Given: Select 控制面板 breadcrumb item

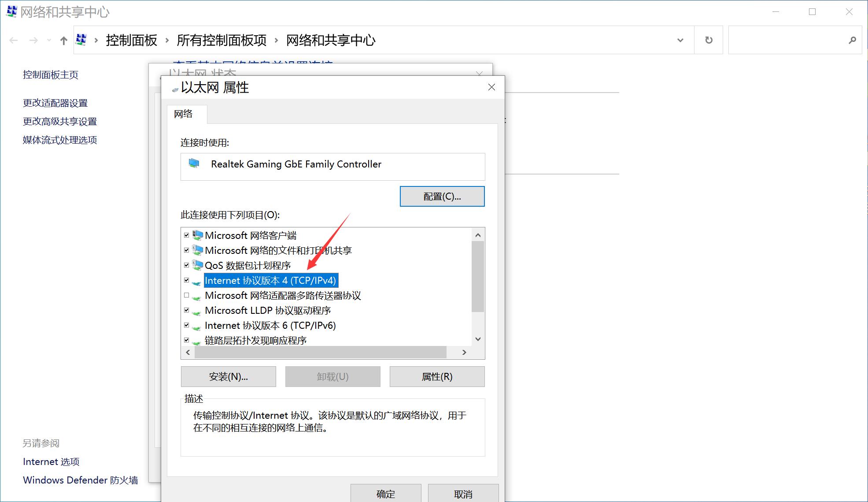Looking at the screenshot, I should click(131, 41).
